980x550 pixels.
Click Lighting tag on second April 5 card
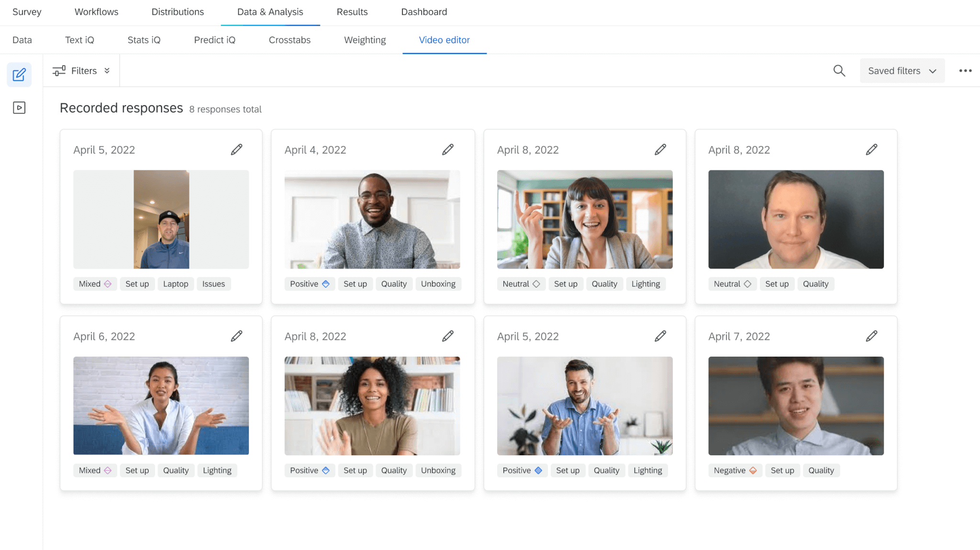coord(648,471)
